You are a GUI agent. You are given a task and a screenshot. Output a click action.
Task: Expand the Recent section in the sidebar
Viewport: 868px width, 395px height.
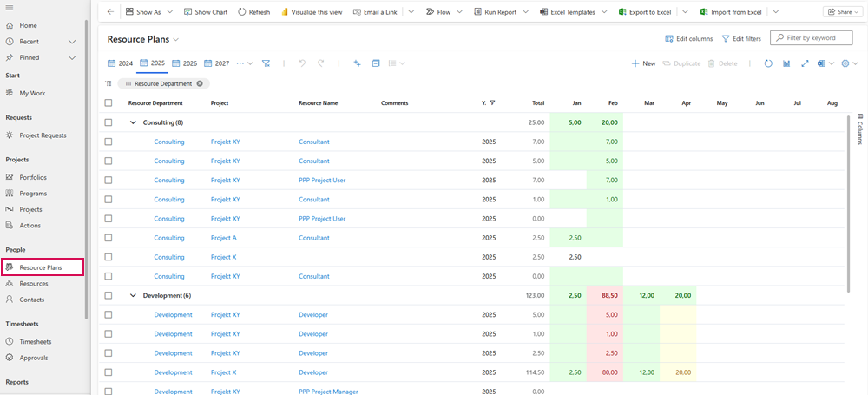point(72,42)
